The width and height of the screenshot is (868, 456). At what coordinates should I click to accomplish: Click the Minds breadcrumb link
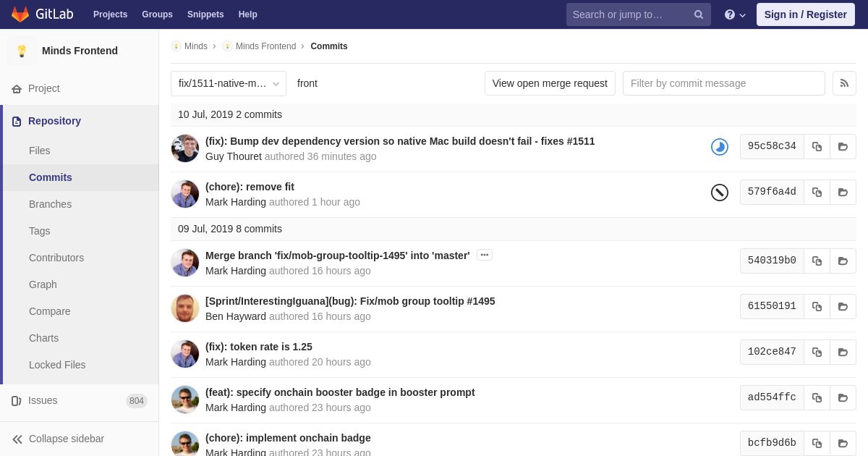[x=196, y=46]
